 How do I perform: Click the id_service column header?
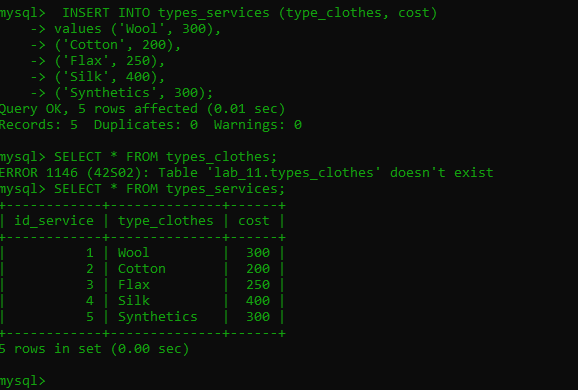(54, 221)
